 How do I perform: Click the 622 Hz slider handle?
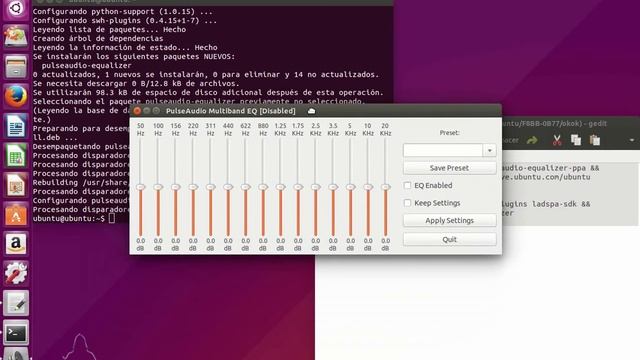tap(246, 187)
